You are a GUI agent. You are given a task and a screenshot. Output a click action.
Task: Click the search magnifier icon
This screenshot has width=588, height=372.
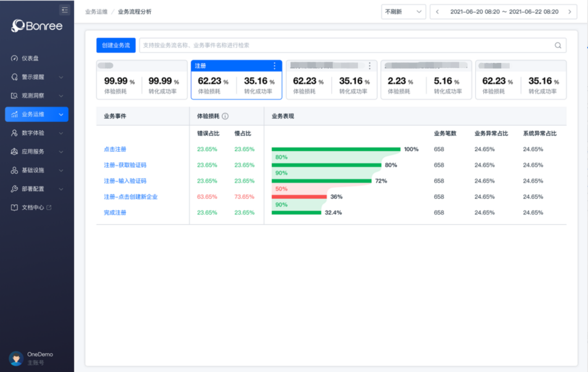coord(558,45)
